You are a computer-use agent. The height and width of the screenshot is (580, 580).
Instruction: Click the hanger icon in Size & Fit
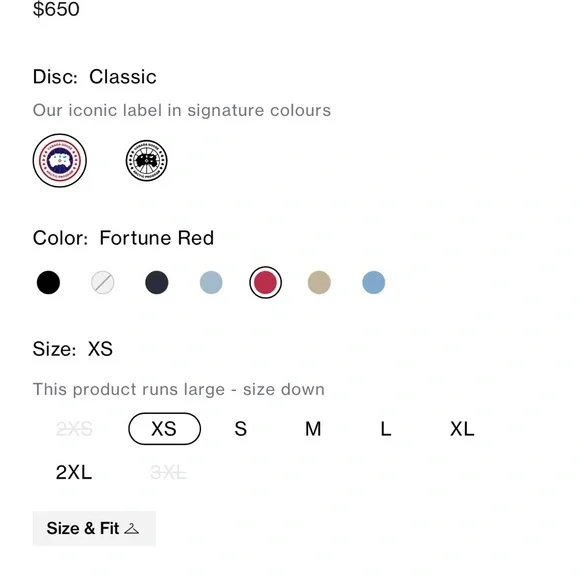click(131, 529)
